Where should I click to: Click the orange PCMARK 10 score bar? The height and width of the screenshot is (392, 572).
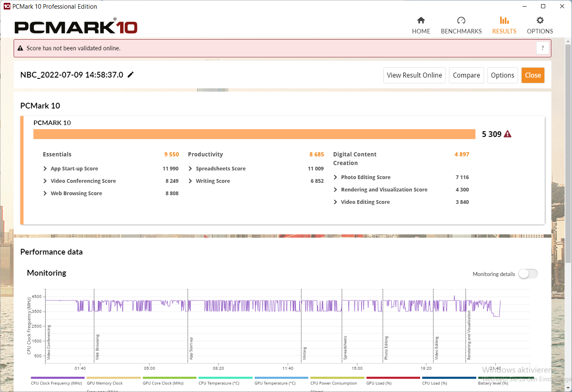click(254, 134)
